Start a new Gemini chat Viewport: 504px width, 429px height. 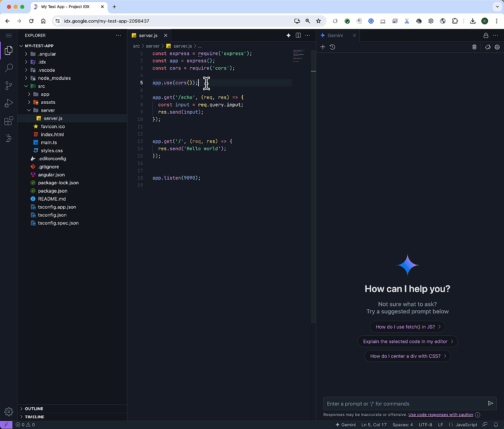[323, 47]
